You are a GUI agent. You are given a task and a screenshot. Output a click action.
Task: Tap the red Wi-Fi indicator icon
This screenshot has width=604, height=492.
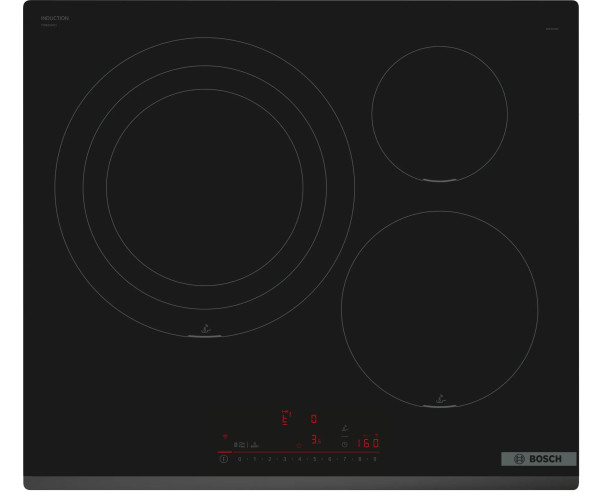225,436
